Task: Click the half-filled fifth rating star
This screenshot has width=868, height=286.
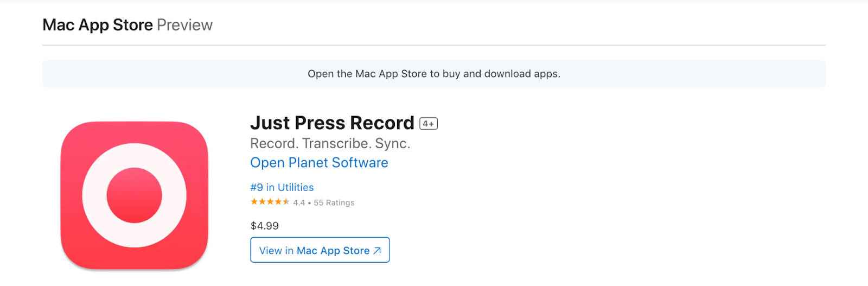Action: click(x=286, y=202)
